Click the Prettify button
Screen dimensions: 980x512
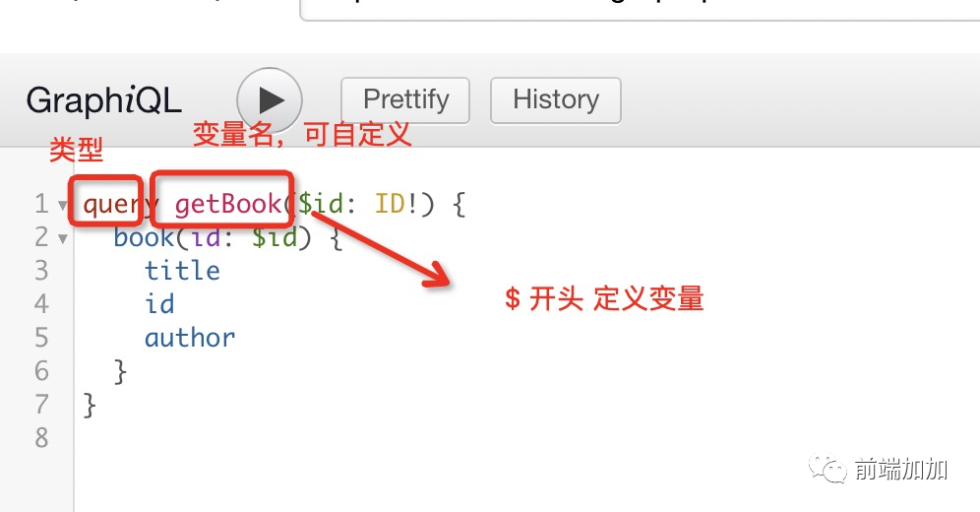click(x=405, y=100)
